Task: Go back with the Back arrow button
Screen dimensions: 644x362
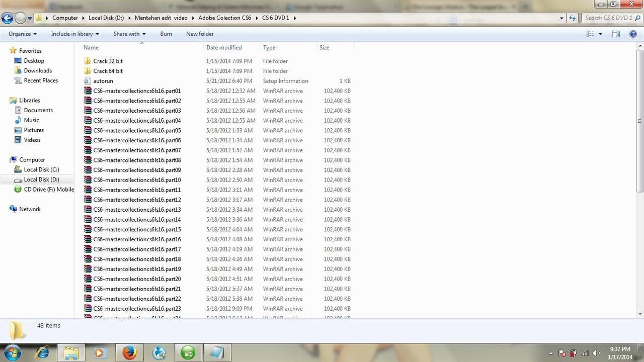Action: tap(7, 18)
